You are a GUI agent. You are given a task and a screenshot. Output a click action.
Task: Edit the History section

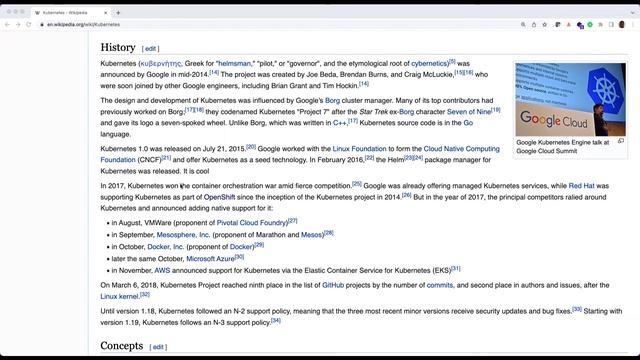[x=150, y=49]
